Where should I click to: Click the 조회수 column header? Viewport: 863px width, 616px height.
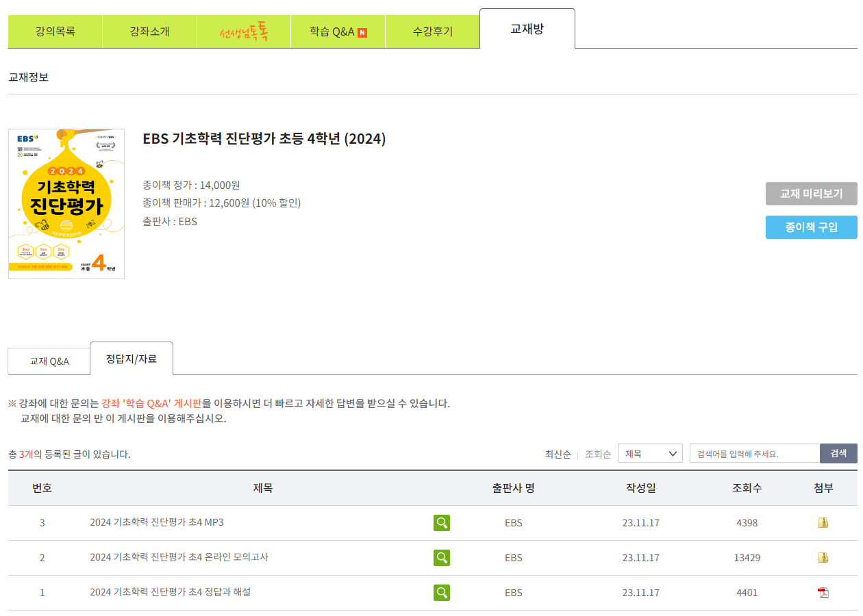tap(747, 488)
